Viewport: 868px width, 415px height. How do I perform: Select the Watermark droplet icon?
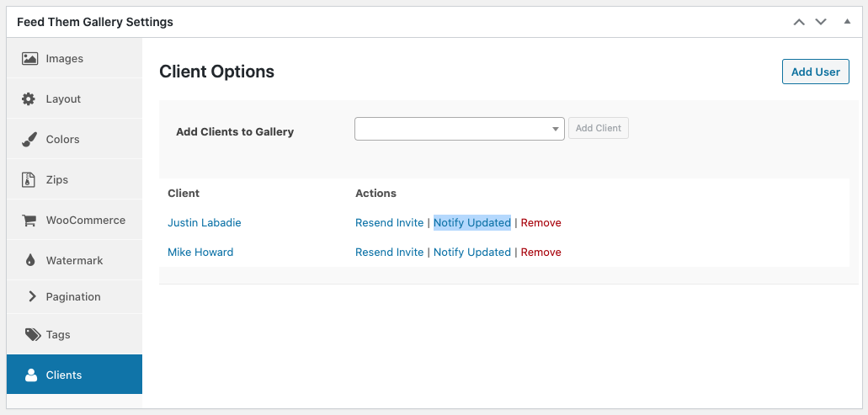(x=30, y=260)
